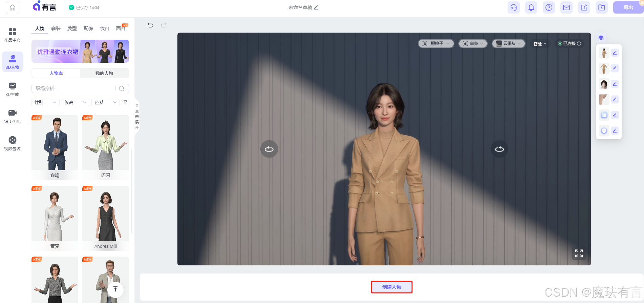Open the 云墨灰 background dropdown
Screen dimensions: 644x303
[508, 44]
